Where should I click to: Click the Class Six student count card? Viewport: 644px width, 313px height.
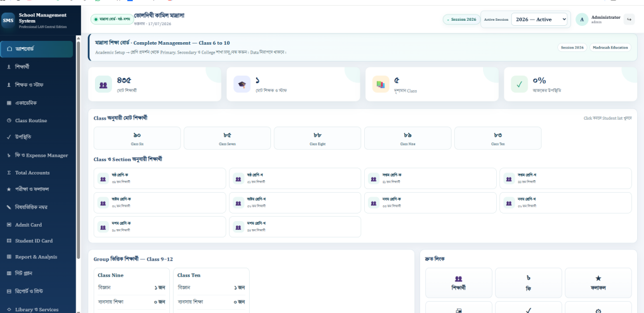[x=137, y=138]
